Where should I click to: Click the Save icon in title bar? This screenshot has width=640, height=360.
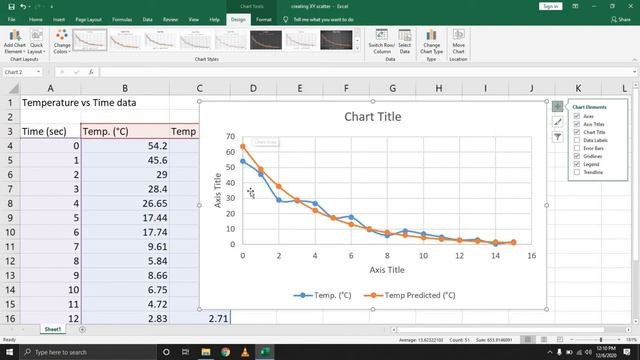coord(11,7)
